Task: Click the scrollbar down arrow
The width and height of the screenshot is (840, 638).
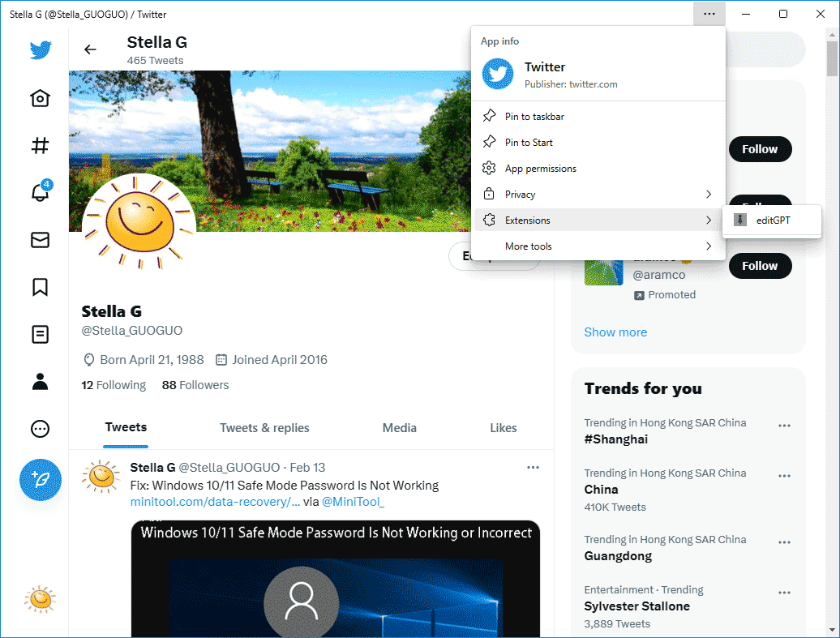Action: (x=832, y=630)
